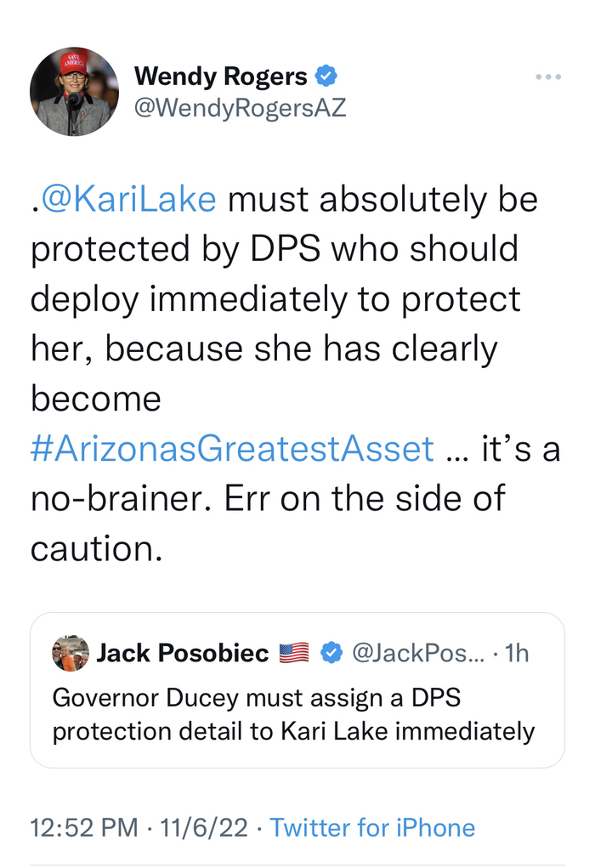The width and height of the screenshot is (595, 868).
Task: Click the 'protected by DPS' tweet line
Action: pyautogui.click(x=274, y=249)
